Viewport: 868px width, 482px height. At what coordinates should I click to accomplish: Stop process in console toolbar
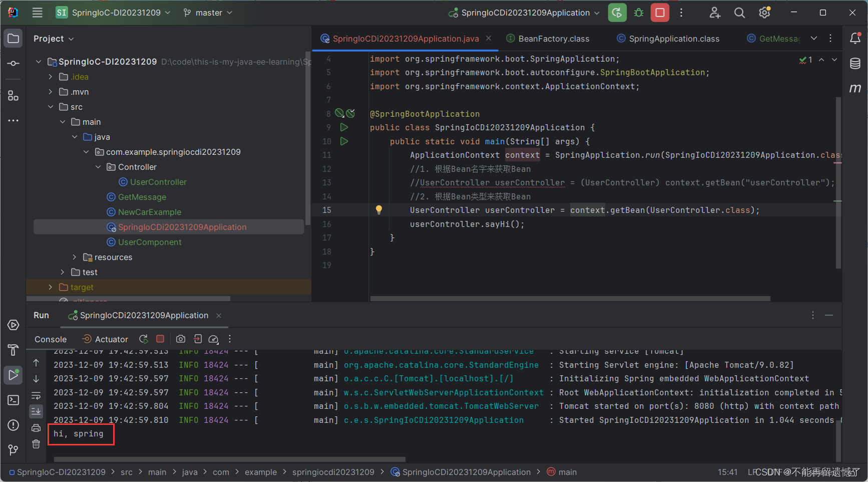click(160, 339)
